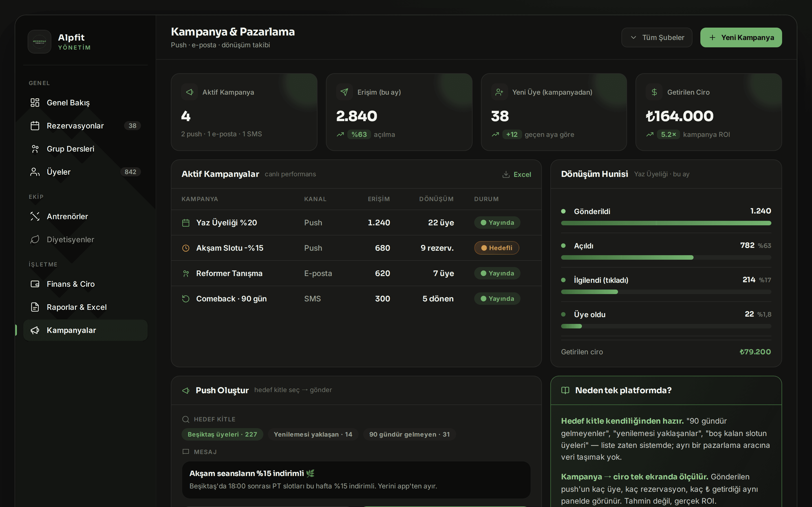Go to Raporlar & Excel

click(x=85, y=307)
